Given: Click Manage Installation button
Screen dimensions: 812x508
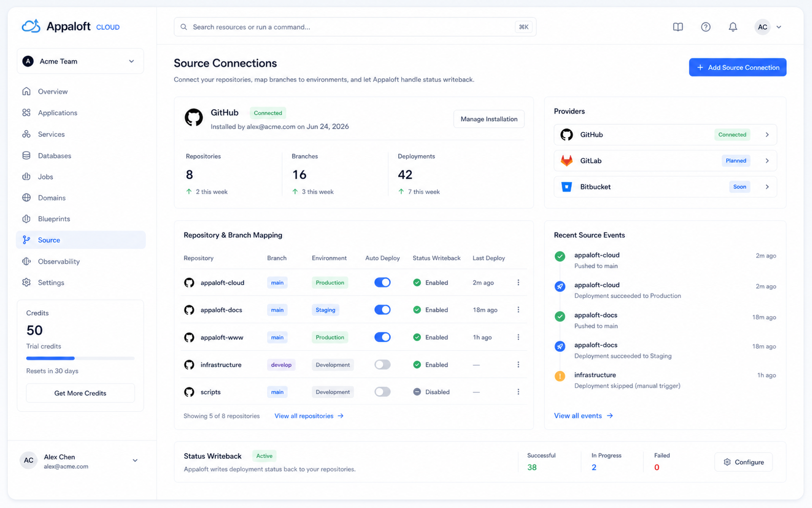Looking at the screenshot, I should click(x=489, y=119).
